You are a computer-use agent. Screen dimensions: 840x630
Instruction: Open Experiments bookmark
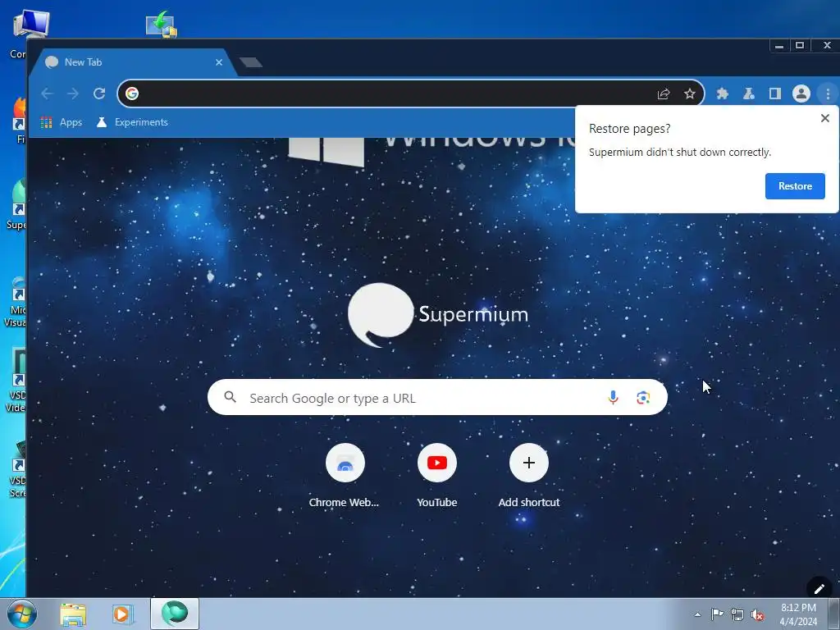pos(132,122)
